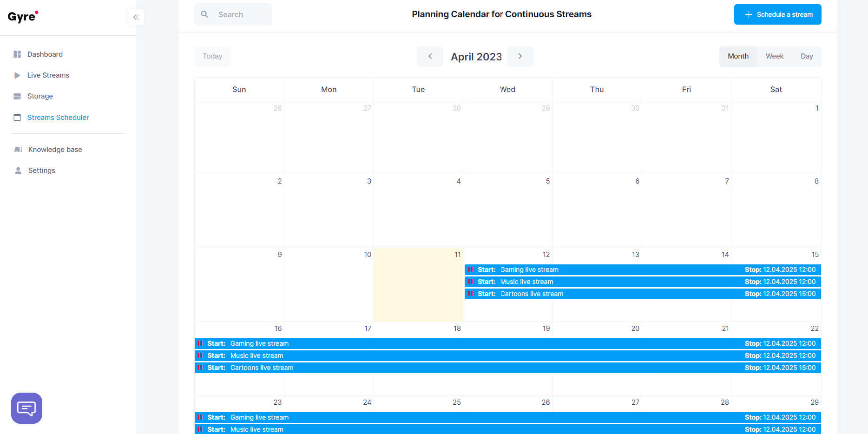Collapse the left sidebar
The height and width of the screenshot is (434, 868).
click(136, 17)
